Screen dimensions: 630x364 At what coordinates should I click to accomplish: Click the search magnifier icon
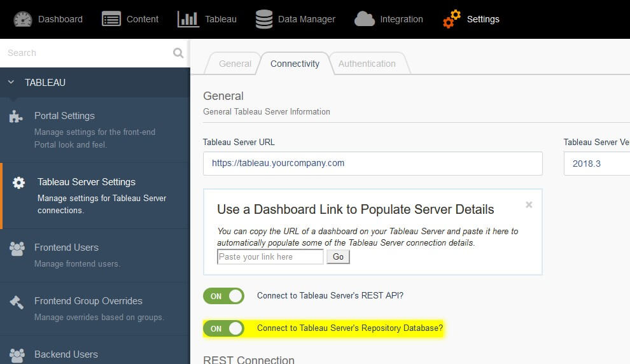click(x=178, y=53)
